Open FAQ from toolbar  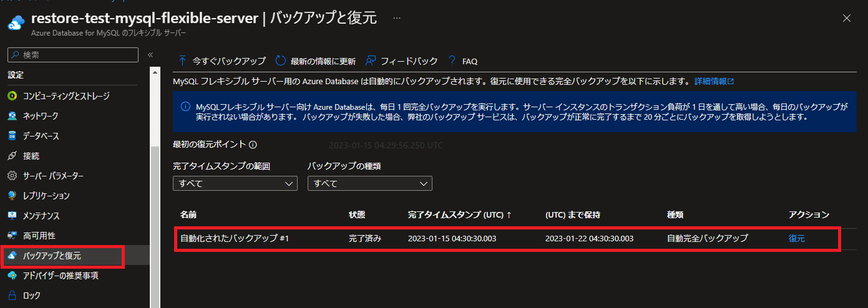(x=462, y=61)
